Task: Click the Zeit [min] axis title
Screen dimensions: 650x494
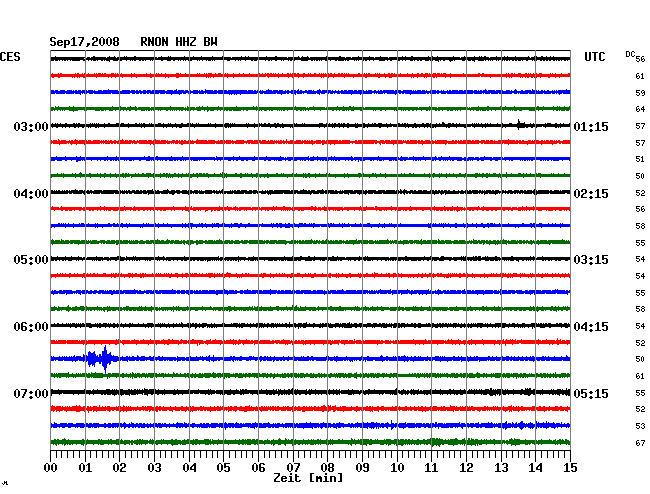Action: pos(308,478)
